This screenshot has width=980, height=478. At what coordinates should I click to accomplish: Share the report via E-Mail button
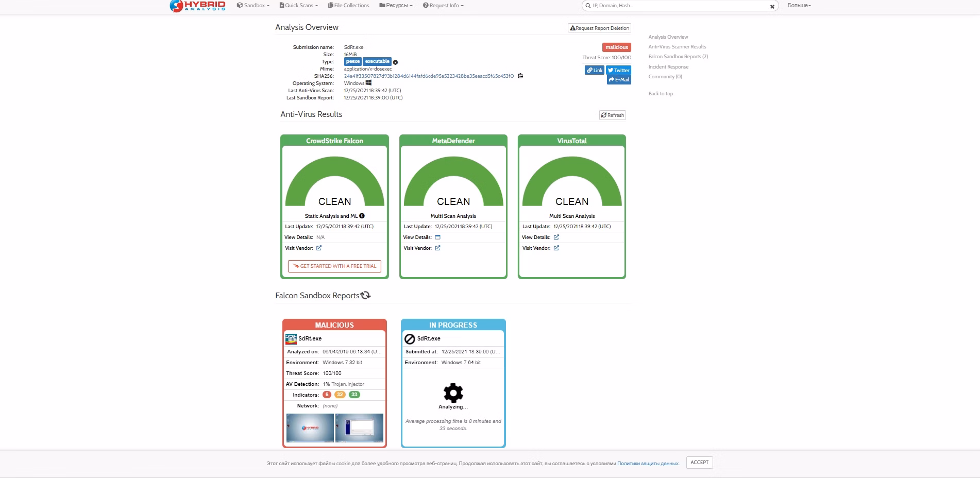(619, 80)
